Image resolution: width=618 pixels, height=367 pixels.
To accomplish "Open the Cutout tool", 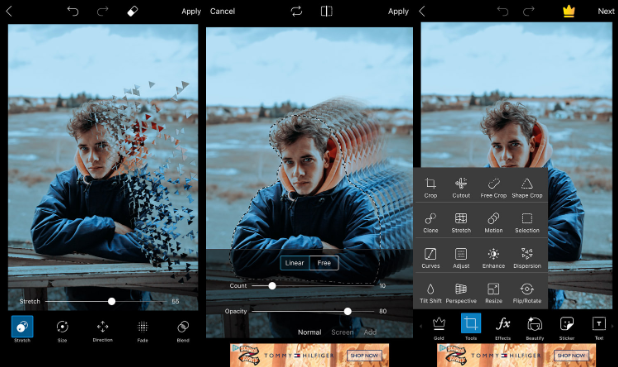I will coord(461,188).
